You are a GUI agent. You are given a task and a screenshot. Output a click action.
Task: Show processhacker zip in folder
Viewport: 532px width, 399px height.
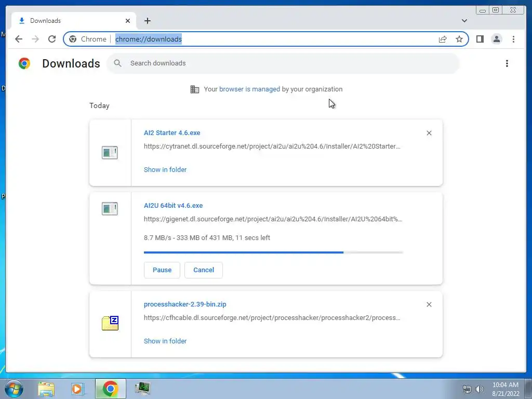(x=165, y=341)
